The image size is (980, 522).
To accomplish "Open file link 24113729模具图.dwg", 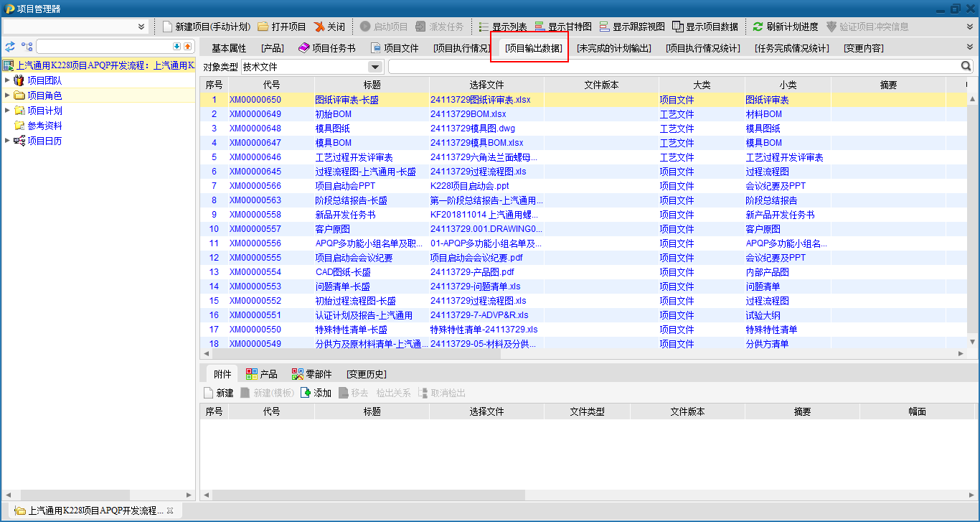I will tap(472, 129).
